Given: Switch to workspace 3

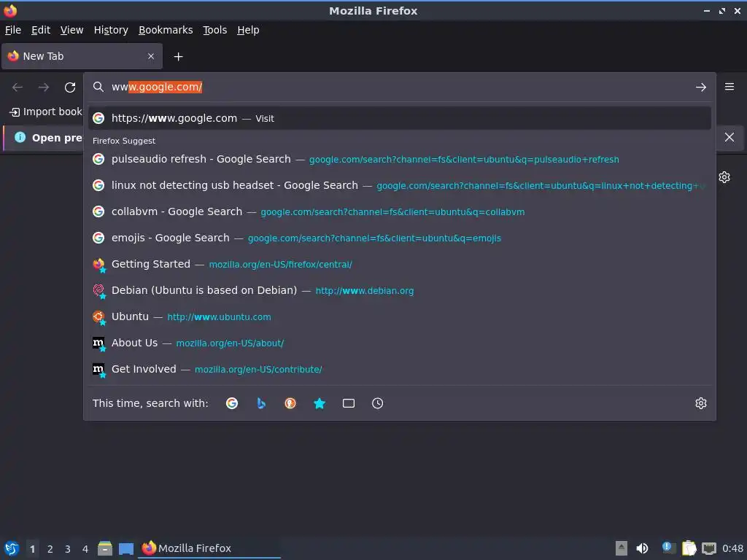Looking at the screenshot, I should click(x=68, y=549).
